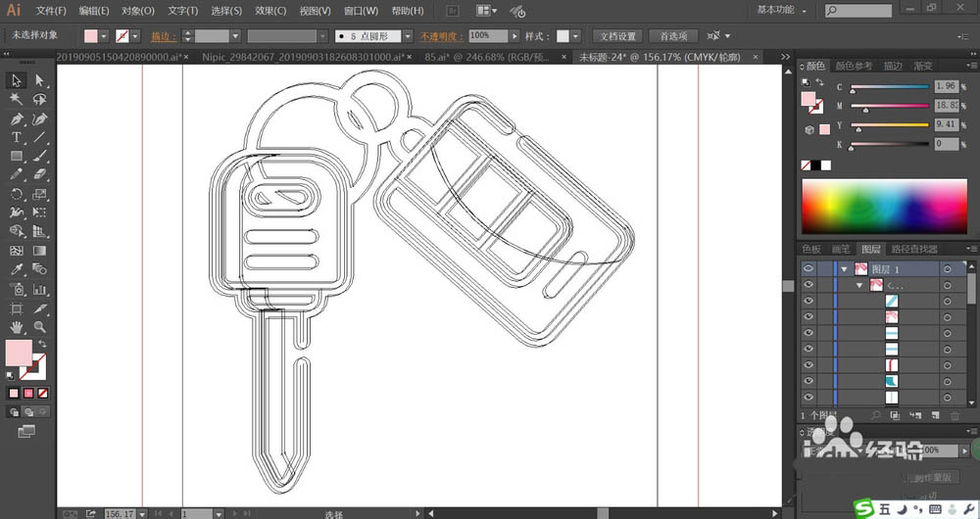Select the Eyedropper tool

point(17,269)
